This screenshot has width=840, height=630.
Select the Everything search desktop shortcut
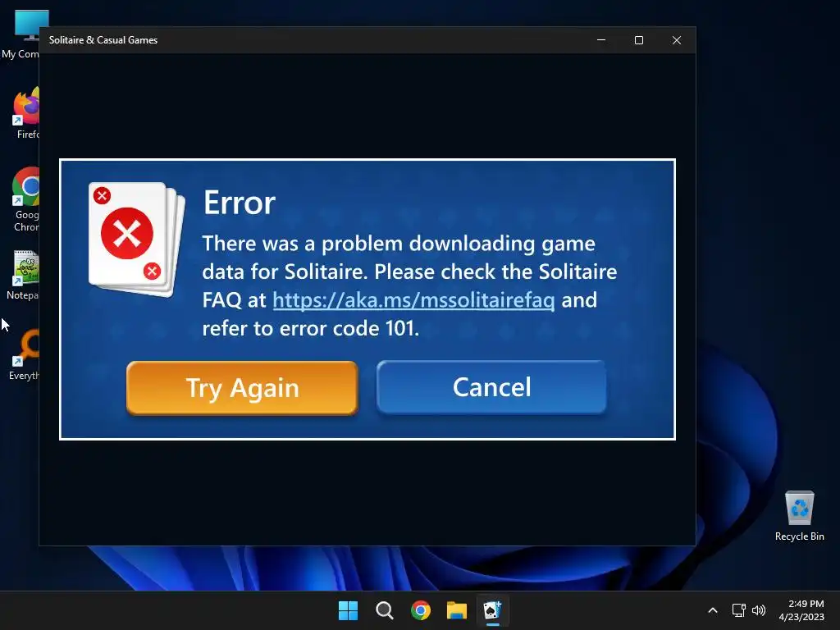24,355
